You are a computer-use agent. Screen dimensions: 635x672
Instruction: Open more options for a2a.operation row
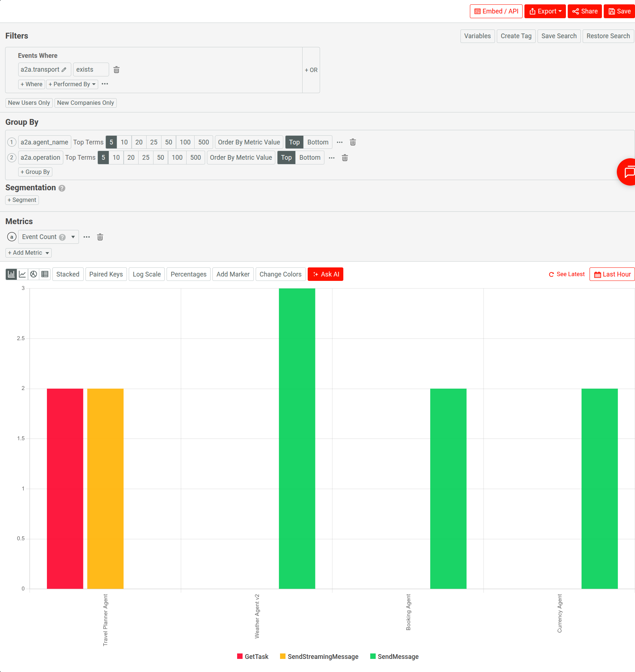point(332,158)
